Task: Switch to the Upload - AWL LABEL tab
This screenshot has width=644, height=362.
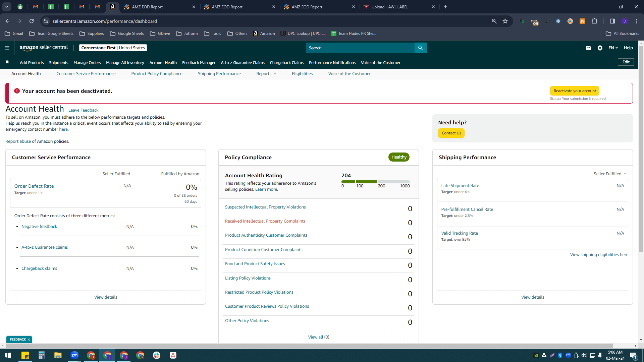Action: (x=399, y=7)
